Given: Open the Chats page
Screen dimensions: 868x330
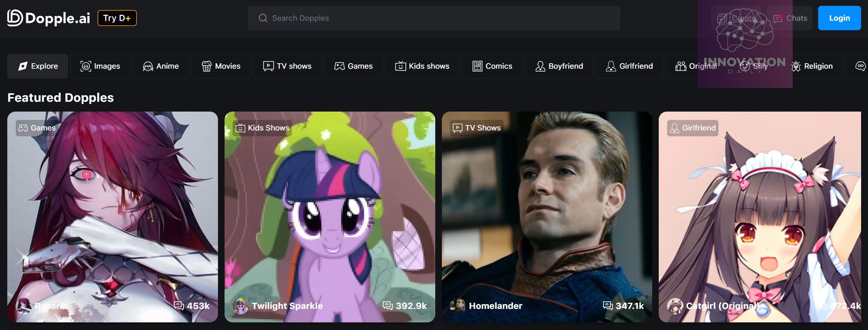Looking at the screenshot, I should click(x=790, y=18).
